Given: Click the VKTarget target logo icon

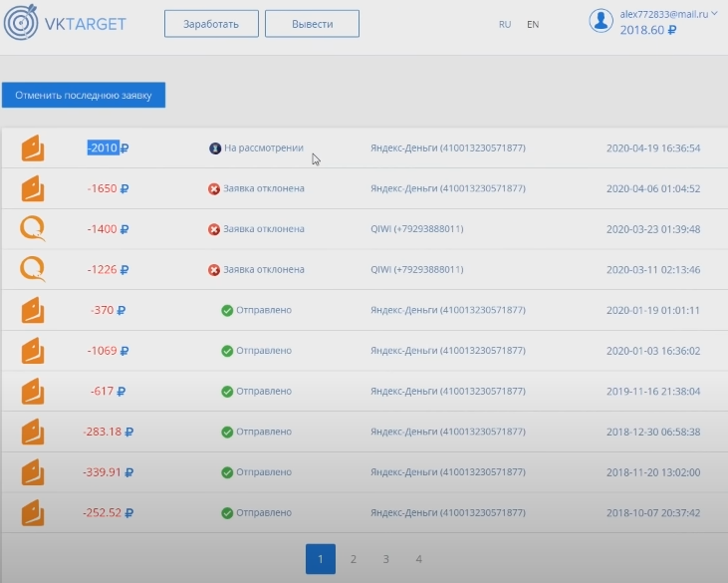Looking at the screenshot, I should [x=21, y=22].
